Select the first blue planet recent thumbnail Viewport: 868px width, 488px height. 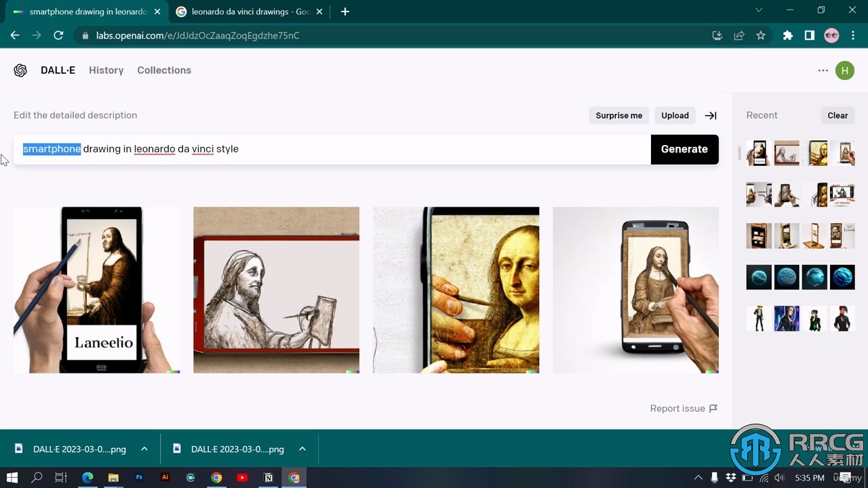pos(759,277)
